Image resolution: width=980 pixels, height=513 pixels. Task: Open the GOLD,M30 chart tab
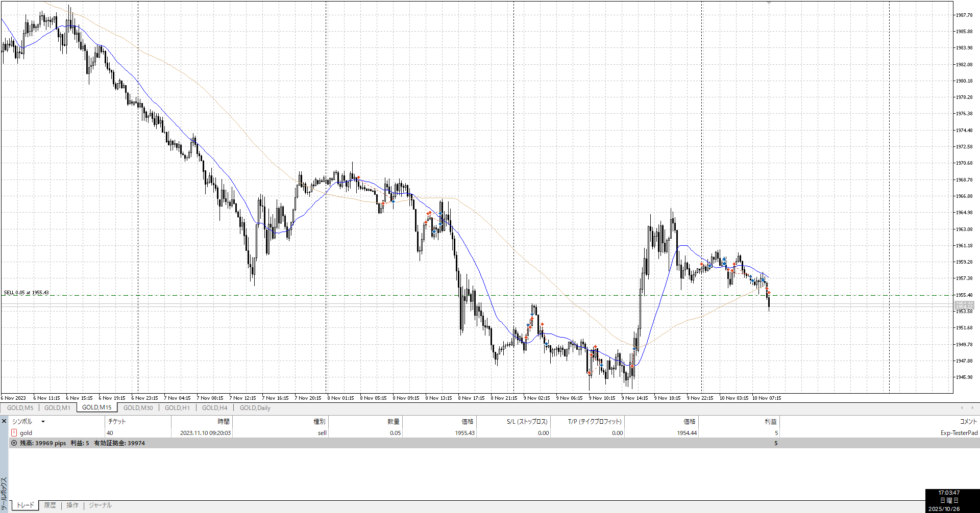pyautogui.click(x=138, y=408)
